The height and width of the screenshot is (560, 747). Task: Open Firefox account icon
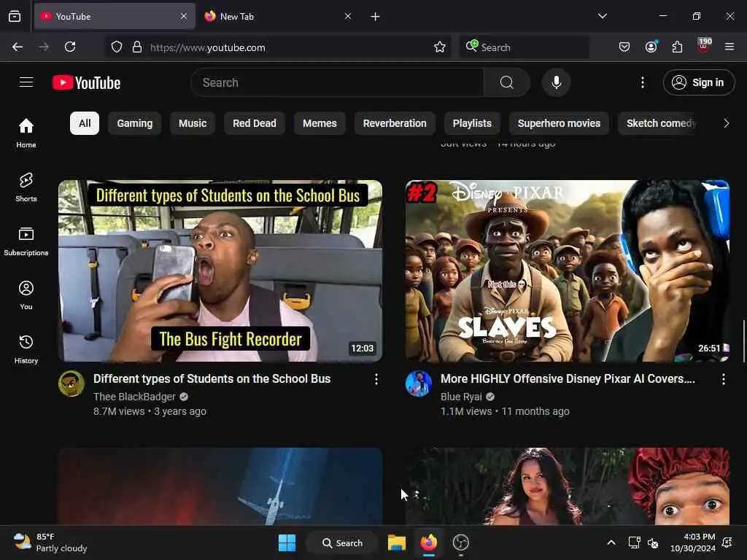click(x=651, y=47)
